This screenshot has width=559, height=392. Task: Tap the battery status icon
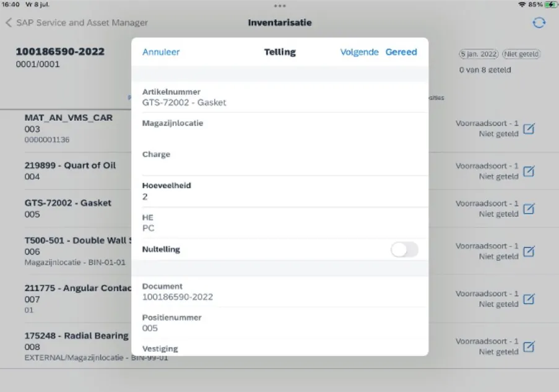(x=550, y=4)
